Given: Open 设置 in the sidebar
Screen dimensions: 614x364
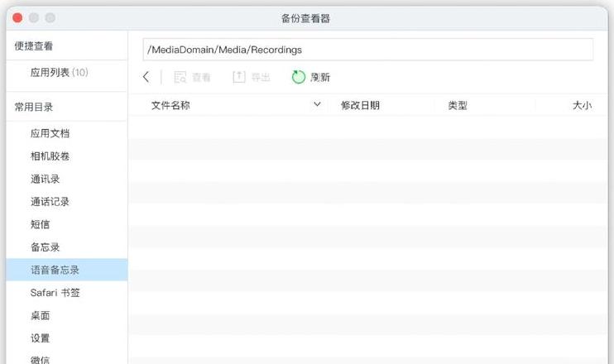Looking at the screenshot, I should coord(40,338).
